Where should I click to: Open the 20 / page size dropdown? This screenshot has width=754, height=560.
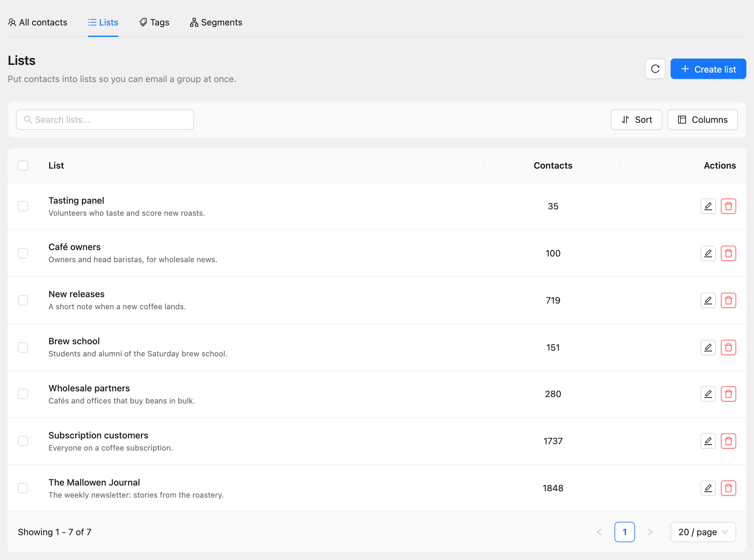point(703,532)
